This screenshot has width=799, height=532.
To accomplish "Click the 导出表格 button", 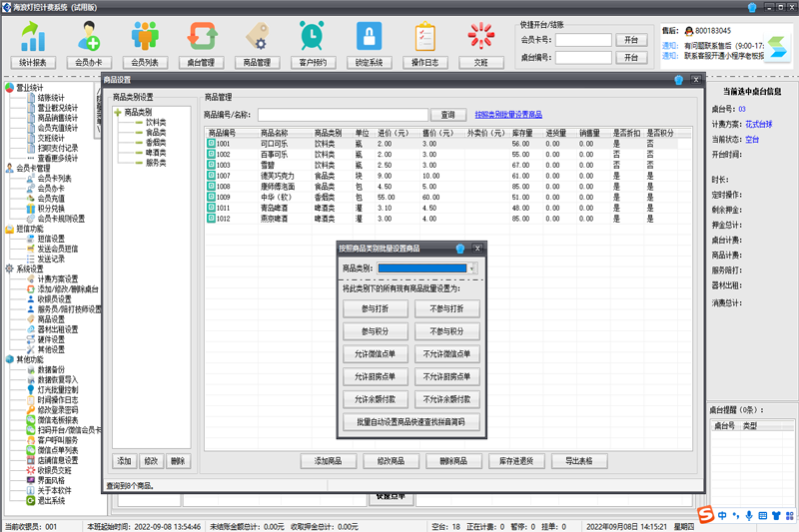I will 579,461.
